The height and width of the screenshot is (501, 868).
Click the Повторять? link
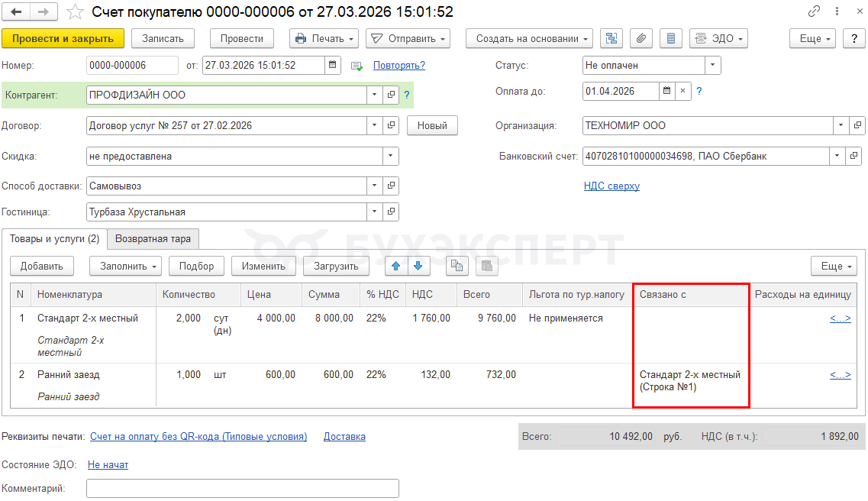coord(399,65)
